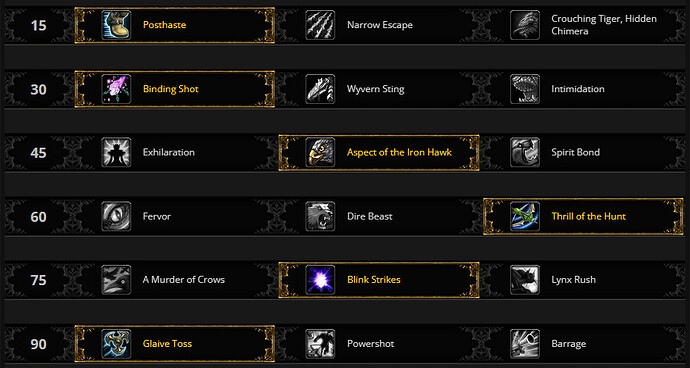Click the Powershot icon
The height and width of the screenshot is (368, 690).
(x=320, y=344)
